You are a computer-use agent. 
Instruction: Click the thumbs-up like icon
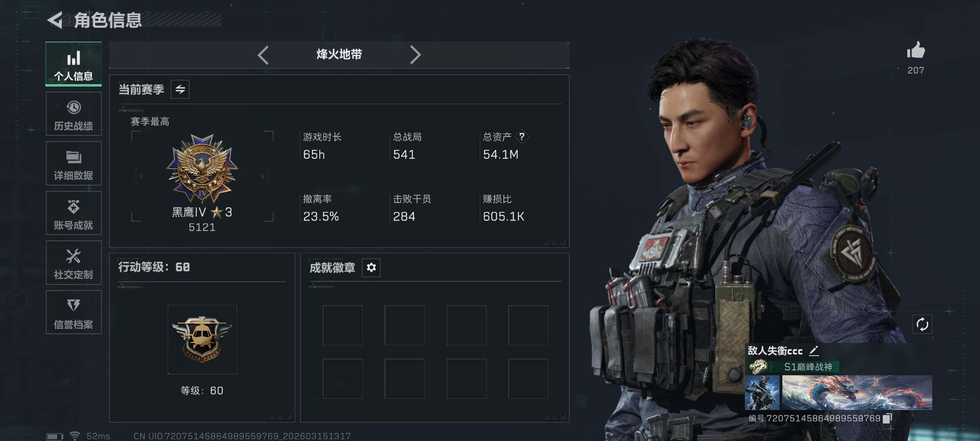(916, 51)
